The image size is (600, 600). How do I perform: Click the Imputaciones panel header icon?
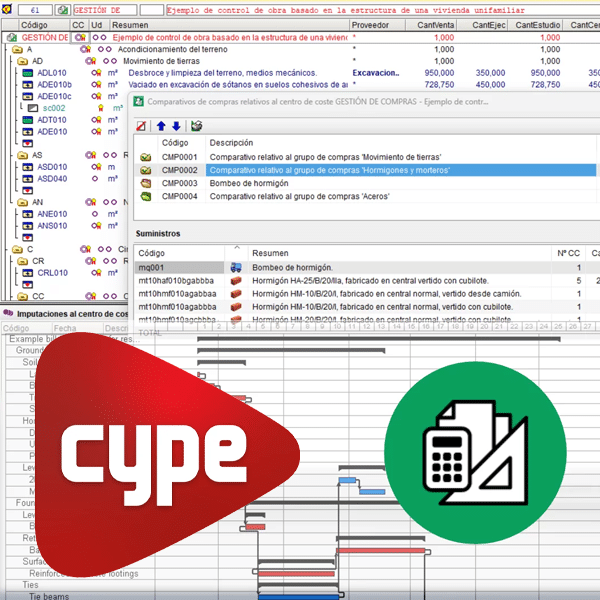8,313
